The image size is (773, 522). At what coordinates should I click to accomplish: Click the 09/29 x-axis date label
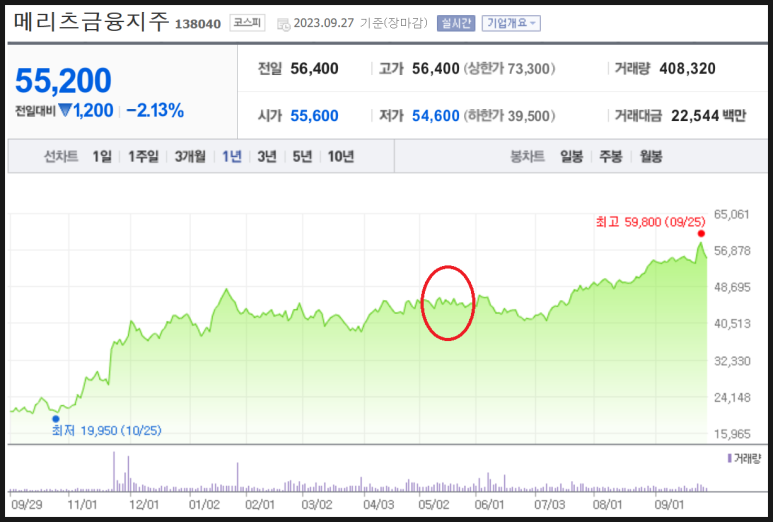27,505
